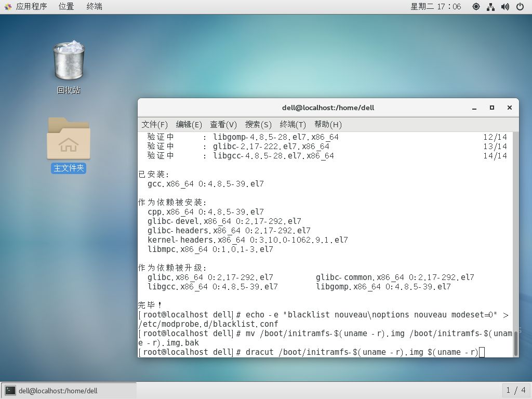Viewport: 532px width, 399px height.
Task: Open the terminal 终端(T) menu
Action: (293, 125)
